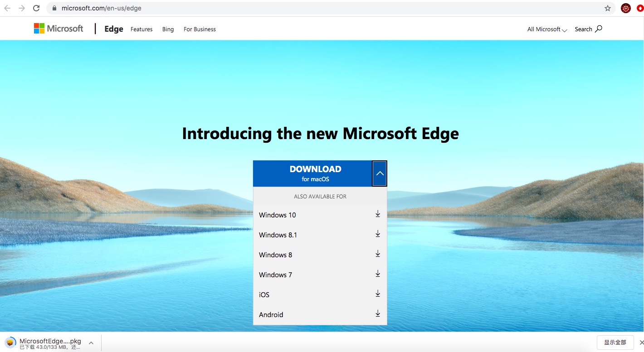The height and width of the screenshot is (352, 644).
Task: Click the MicrosoftEdge....pkg download item name
Action: click(50, 341)
